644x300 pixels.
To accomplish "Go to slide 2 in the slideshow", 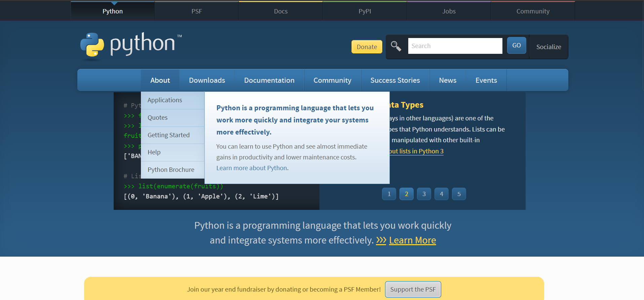I will click(x=407, y=194).
